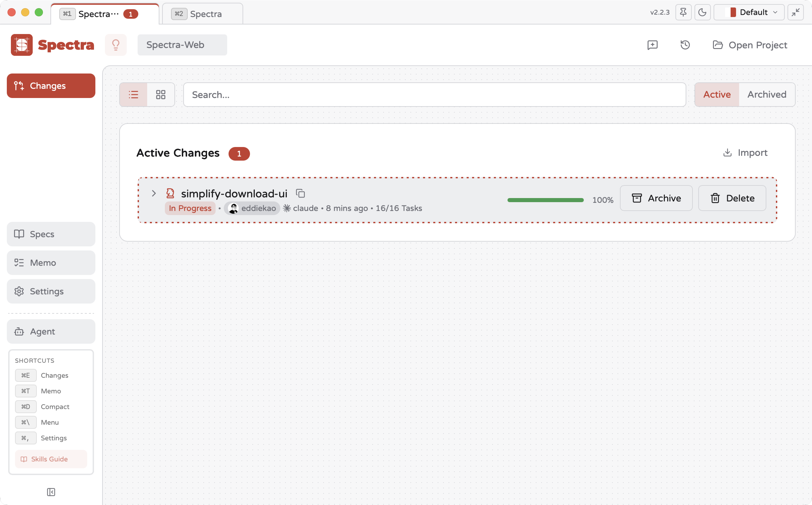Switch to list view

click(134, 95)
